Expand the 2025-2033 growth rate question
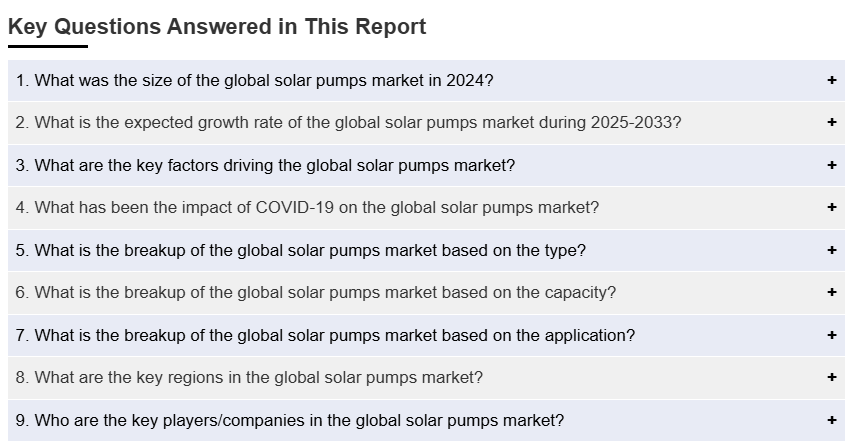850x448 pixels. click(348, 123)
